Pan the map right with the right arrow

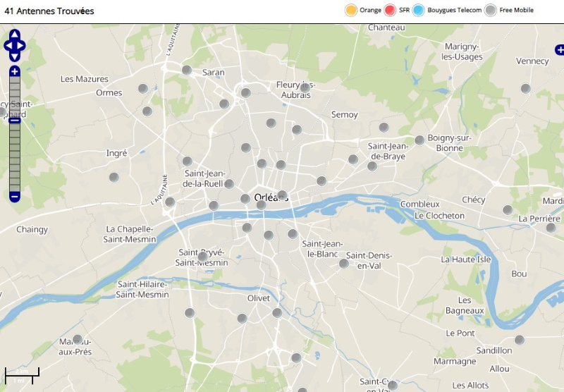21,46
